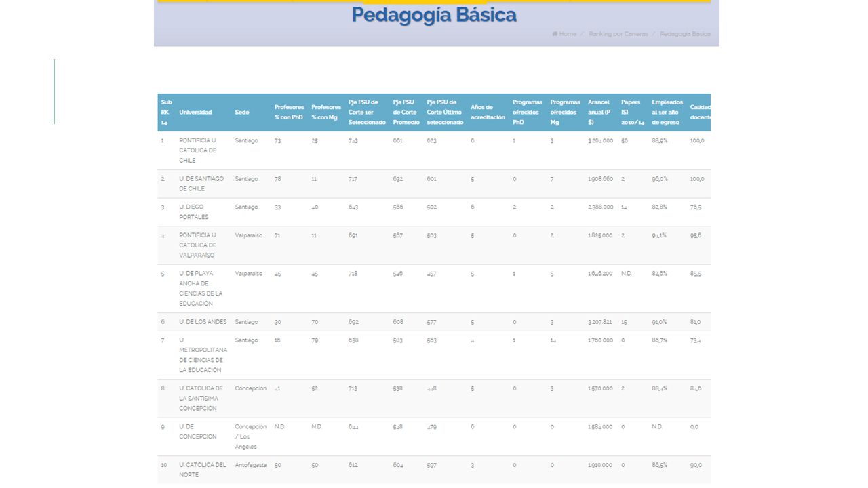Click the arancel value 1.825.000
Screen dimensions: 868x488
click(x=600, y=235)
